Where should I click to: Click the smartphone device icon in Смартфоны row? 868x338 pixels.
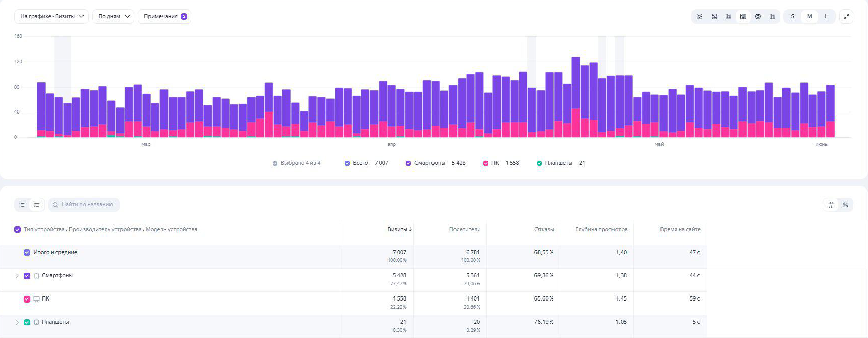point(36,276)
